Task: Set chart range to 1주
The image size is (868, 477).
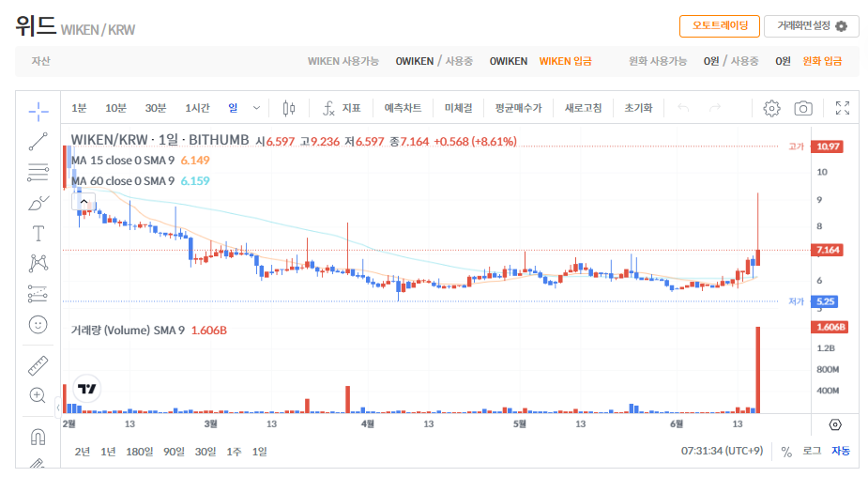Action: (x=234, y=452)
